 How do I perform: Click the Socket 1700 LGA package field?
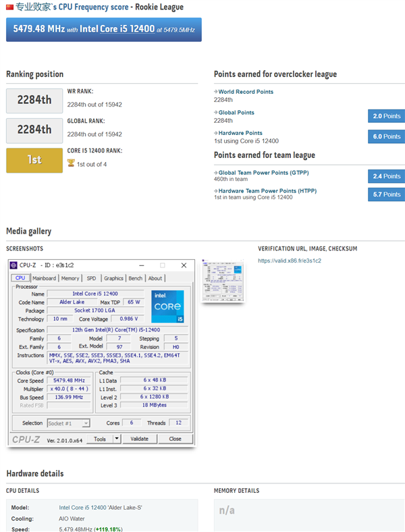tap(95, 310)
